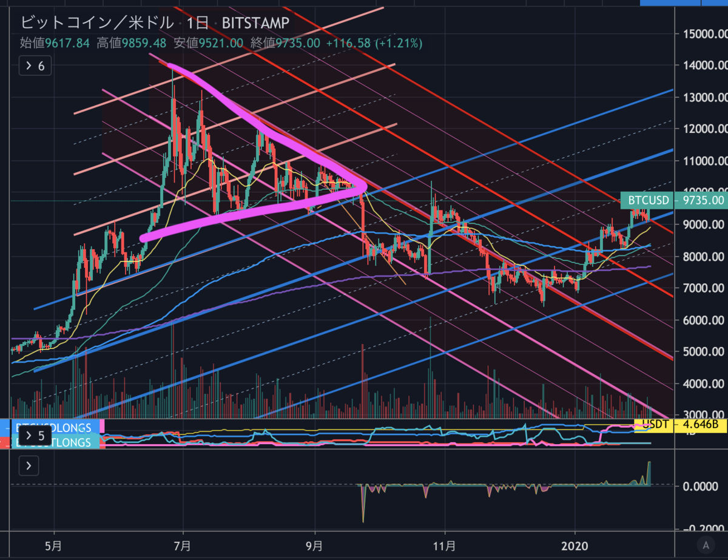Image resolution: width=728 pixels, height=560 pixels.
Task: Expand the collapsed 6 indicators legend
Action: coord(35,66)
